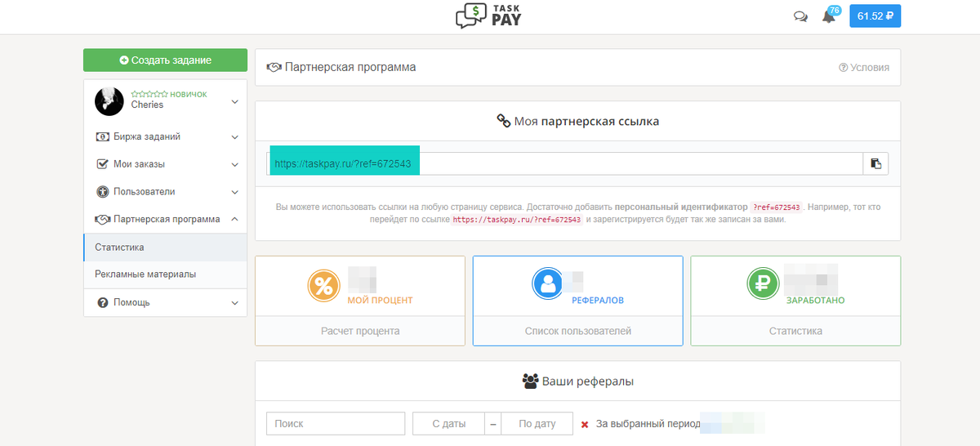Expand chevron next to Биржа заданий
980x446 pixels.
[x=234, y=137]
